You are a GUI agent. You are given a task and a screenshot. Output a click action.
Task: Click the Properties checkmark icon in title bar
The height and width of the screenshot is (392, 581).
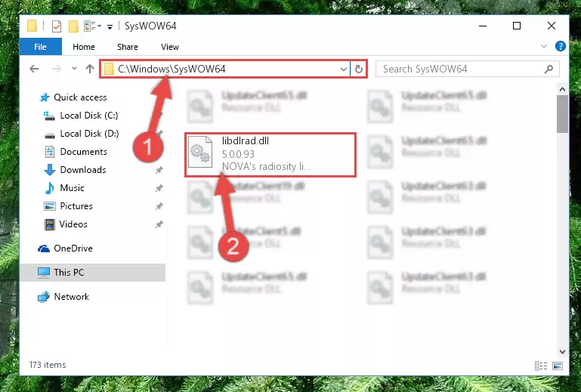57,26
